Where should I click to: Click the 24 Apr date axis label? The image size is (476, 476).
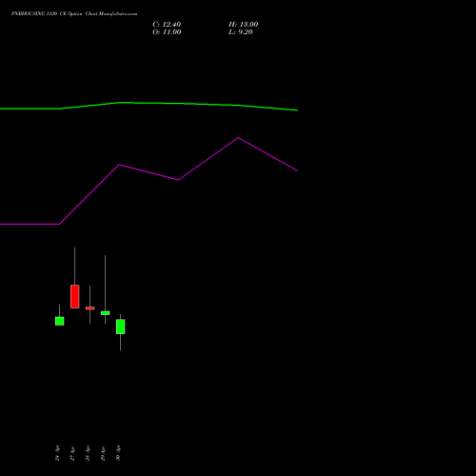(57, 453)
